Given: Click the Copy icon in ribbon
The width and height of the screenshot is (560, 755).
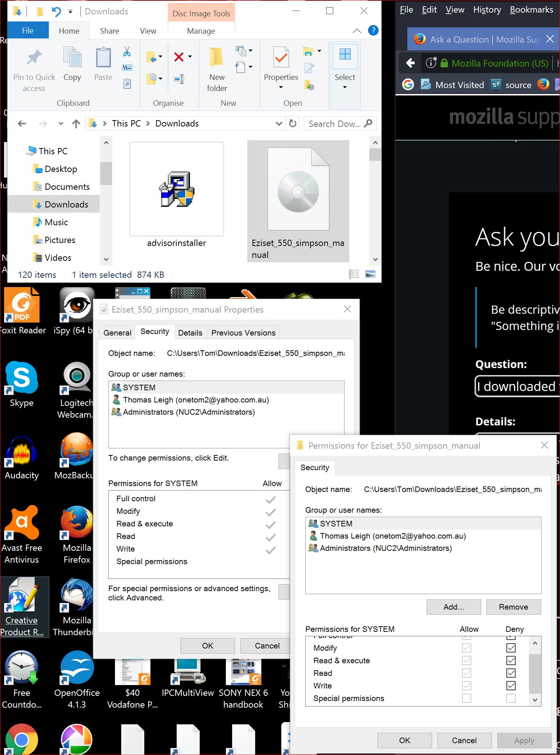Looking at the screenshot, I should coord(72,57).
